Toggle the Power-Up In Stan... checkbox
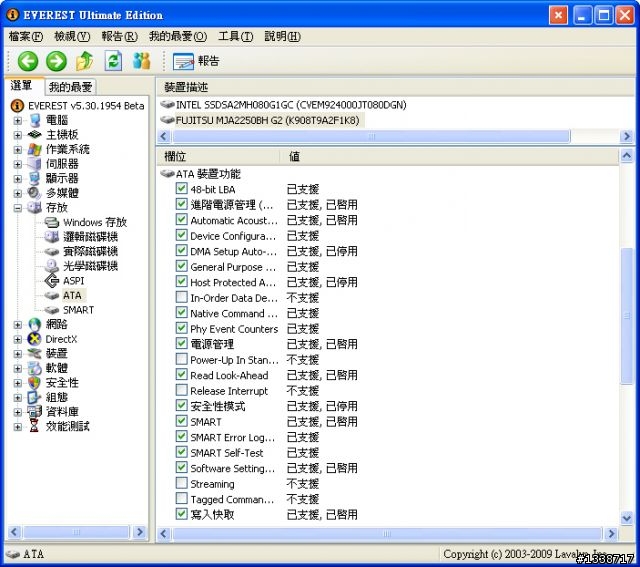This screenshot has width=640, height=567. click(x=182, y=359)
